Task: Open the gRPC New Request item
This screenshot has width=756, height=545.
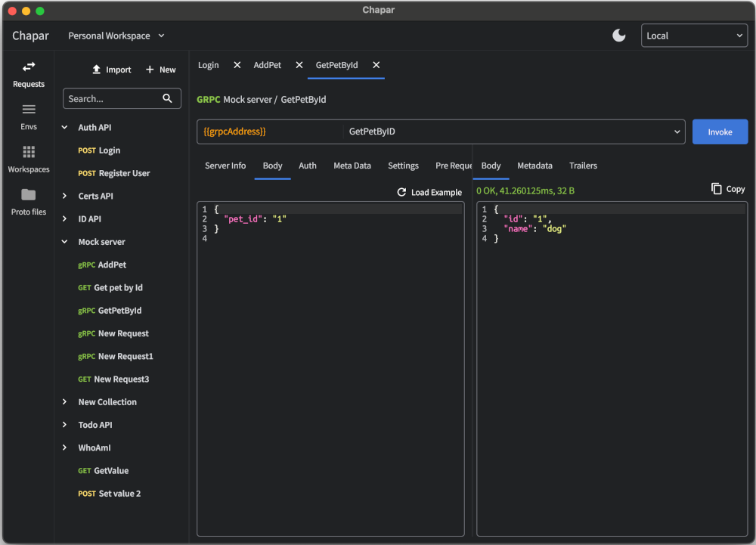Action: tap(113, 333)
